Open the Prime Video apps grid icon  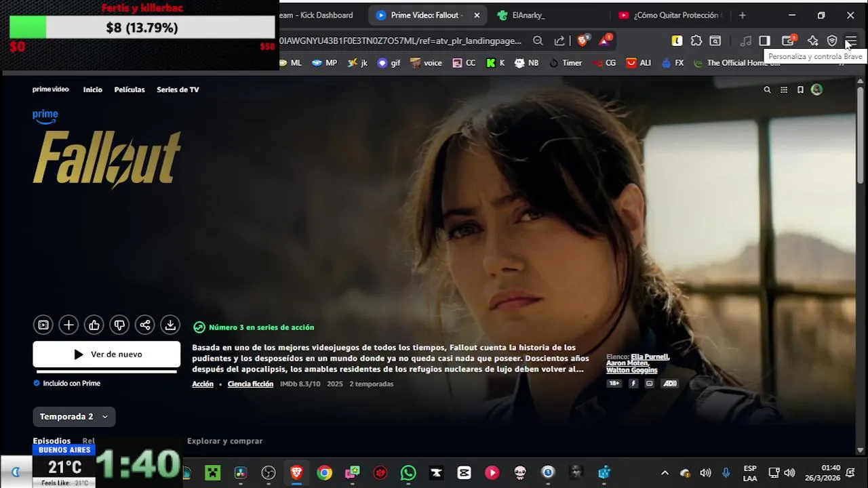pos(784,89)
